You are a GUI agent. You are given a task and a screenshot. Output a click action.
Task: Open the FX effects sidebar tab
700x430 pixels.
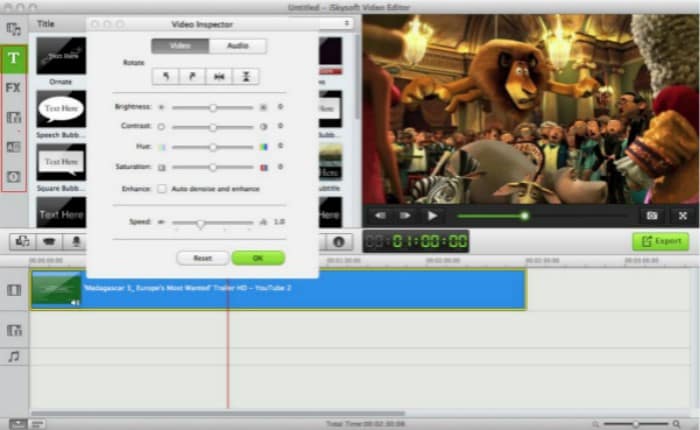pos(13,88)
